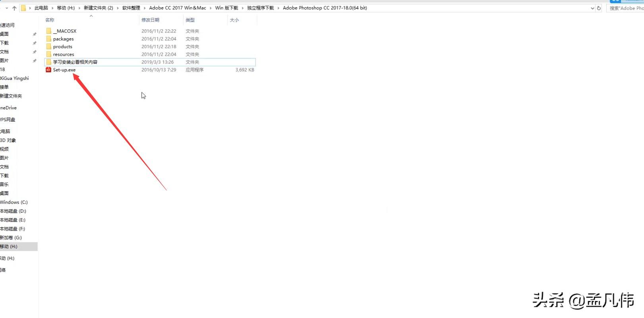Click the pin icon beside Quick access 文档
644x318 pixels.
[x=35, y=52]
